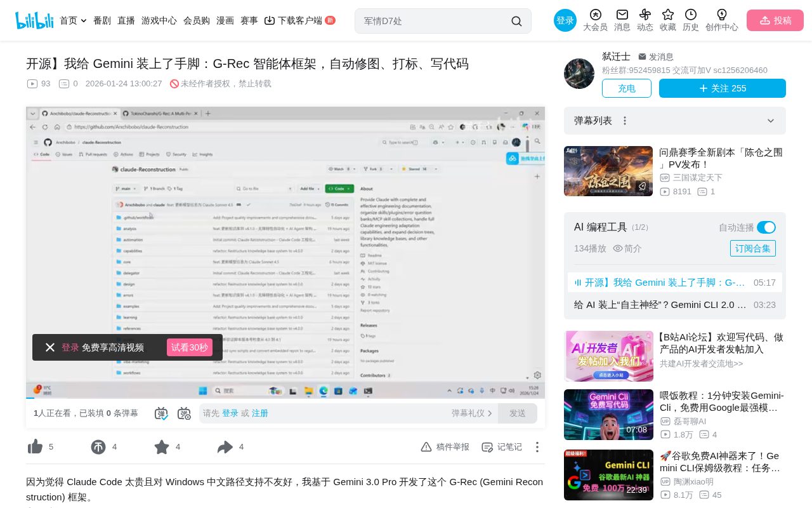
Task: Favorite the video with star icon
Action: pyautogui.click(x=162, y=447)
